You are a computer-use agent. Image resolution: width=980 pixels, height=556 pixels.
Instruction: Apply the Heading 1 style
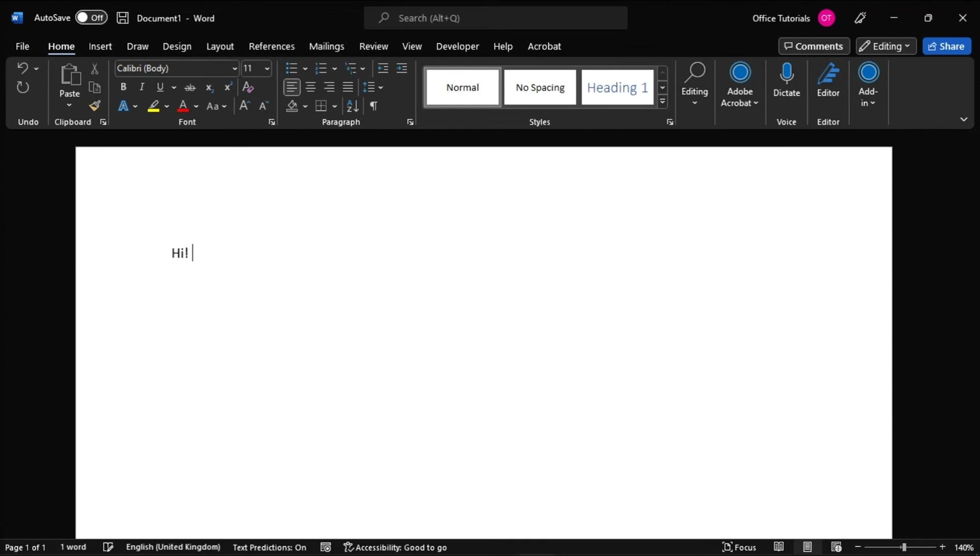pos(618,87)
